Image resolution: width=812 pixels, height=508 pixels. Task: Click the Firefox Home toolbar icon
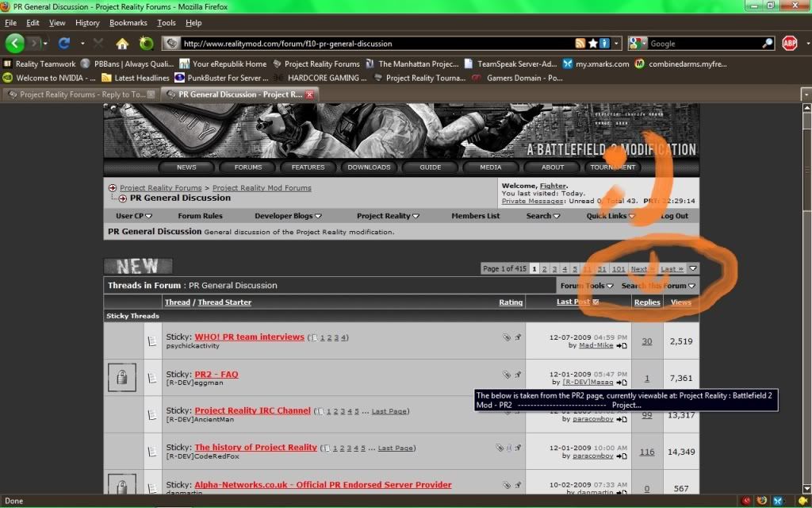click(x=121, y=44)
